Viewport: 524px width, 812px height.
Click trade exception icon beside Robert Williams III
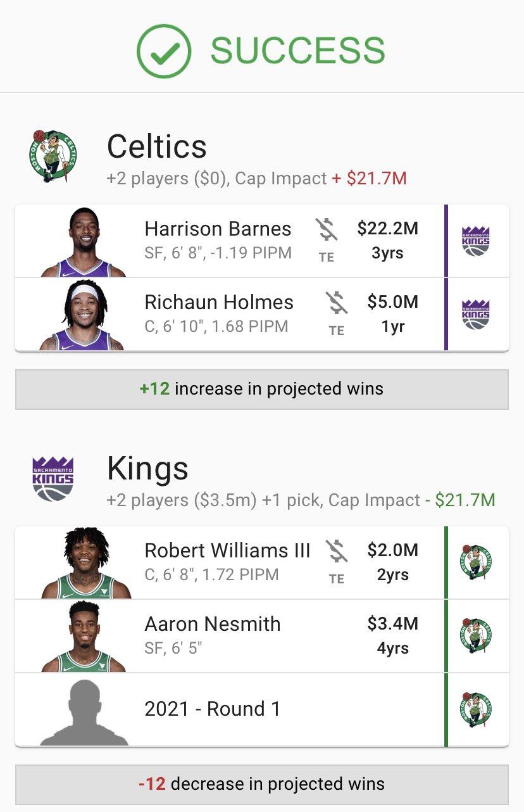(337, 552)
